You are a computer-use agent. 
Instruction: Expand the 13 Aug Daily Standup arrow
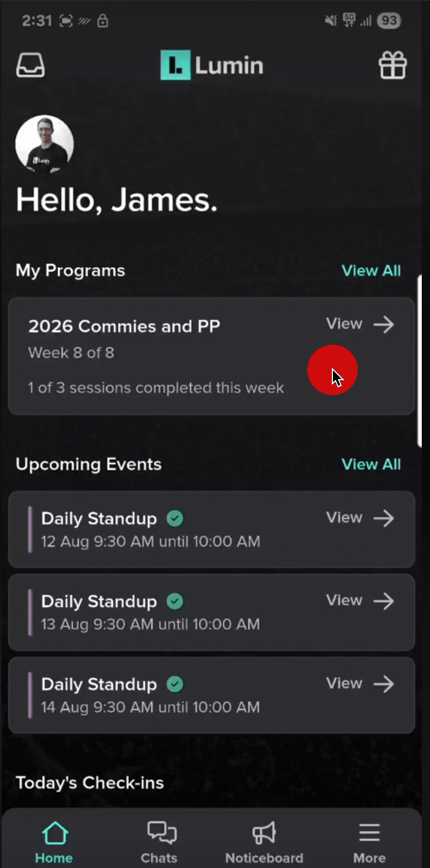[x=383, y=601]
